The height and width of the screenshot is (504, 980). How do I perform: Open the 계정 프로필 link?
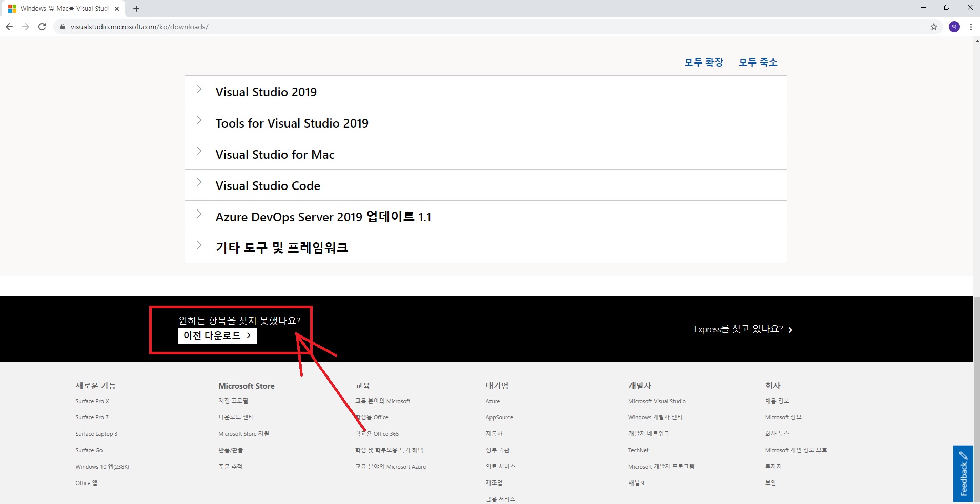(233, 401)
